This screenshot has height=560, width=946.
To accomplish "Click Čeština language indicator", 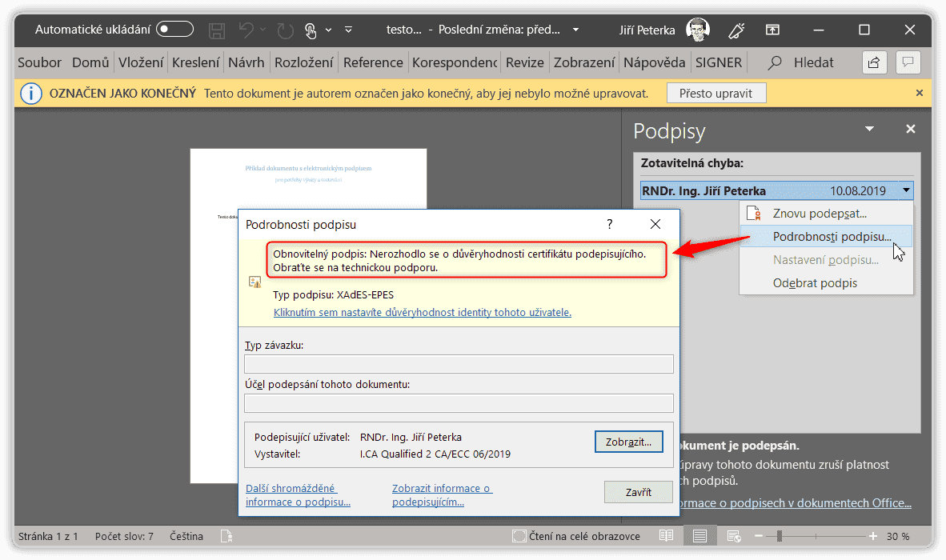I will (x=186, y=537).
